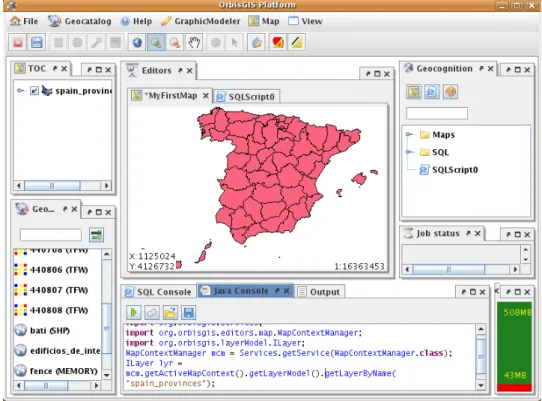Viewport: 542px width, 401px height.
Task: Open the GraphicModeler menu
Action: [201, 21]
